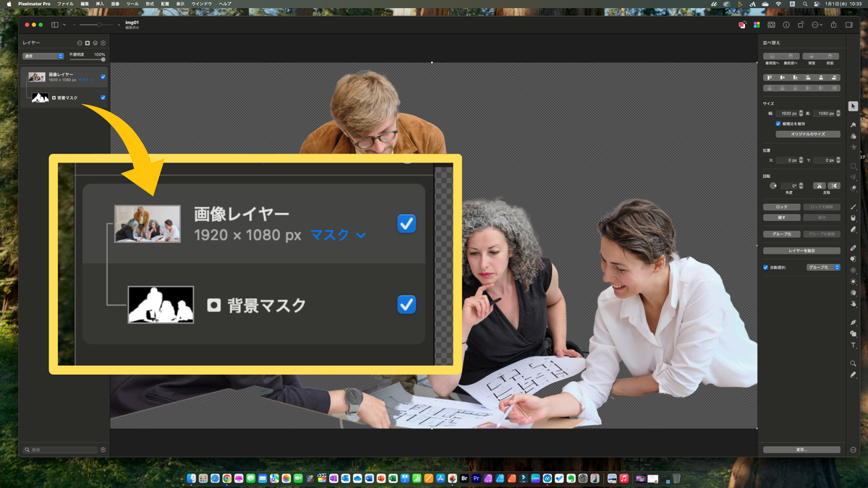Select the Repair bandage tool

[x=854, y=247]
